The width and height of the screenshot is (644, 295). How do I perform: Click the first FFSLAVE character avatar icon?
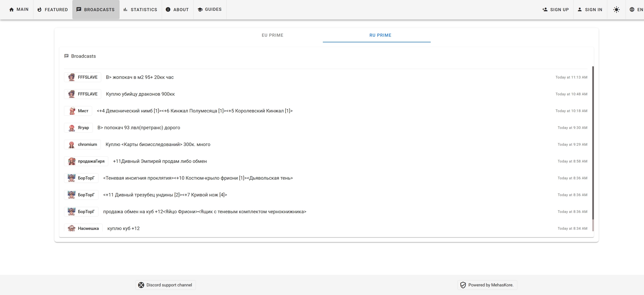coord(71,77)
